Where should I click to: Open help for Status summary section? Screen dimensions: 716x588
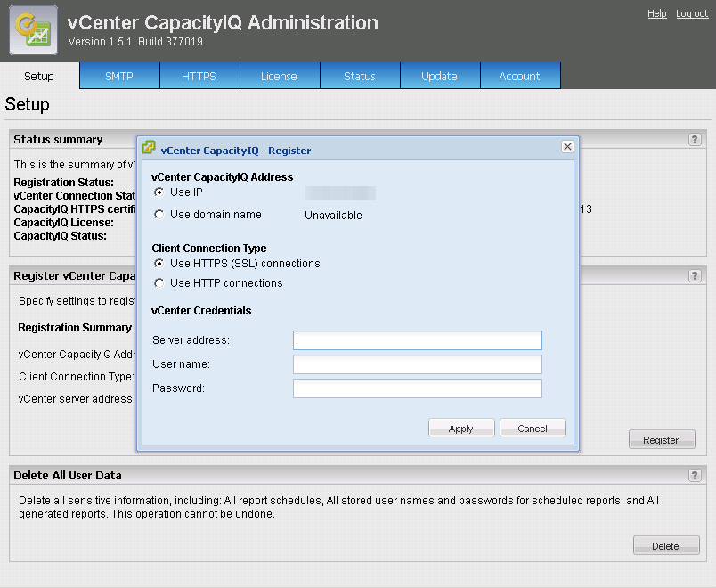click(x=695, y=139)
